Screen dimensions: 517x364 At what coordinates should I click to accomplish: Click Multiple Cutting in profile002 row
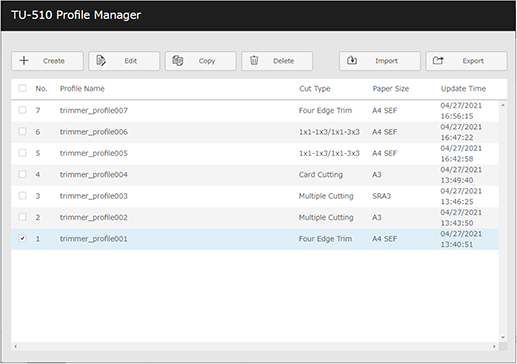click(x=326, y=217)
